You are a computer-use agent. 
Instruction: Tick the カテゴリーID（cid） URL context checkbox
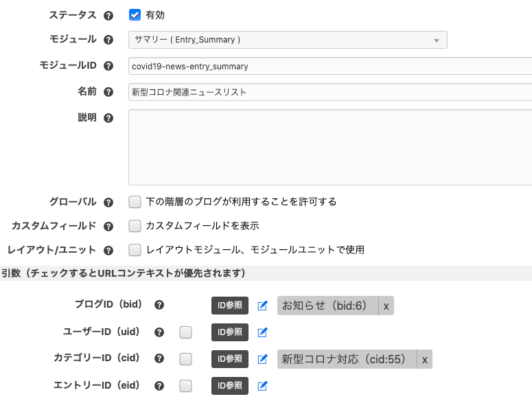coord(185,359)
